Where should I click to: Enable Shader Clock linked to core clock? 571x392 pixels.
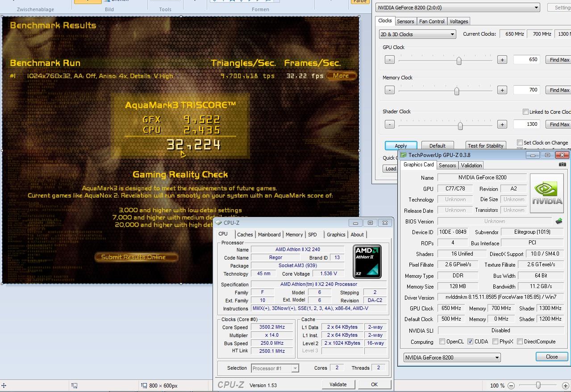[525, 112]
